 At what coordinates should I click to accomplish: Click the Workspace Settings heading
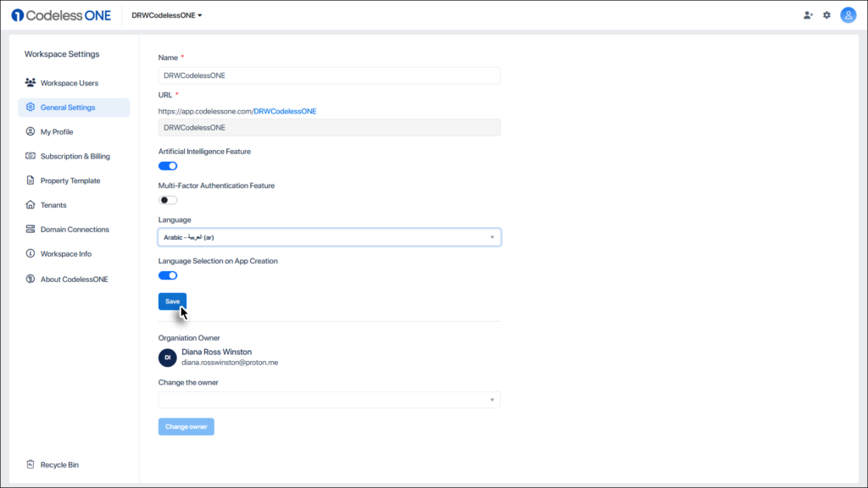click(62, 54)
